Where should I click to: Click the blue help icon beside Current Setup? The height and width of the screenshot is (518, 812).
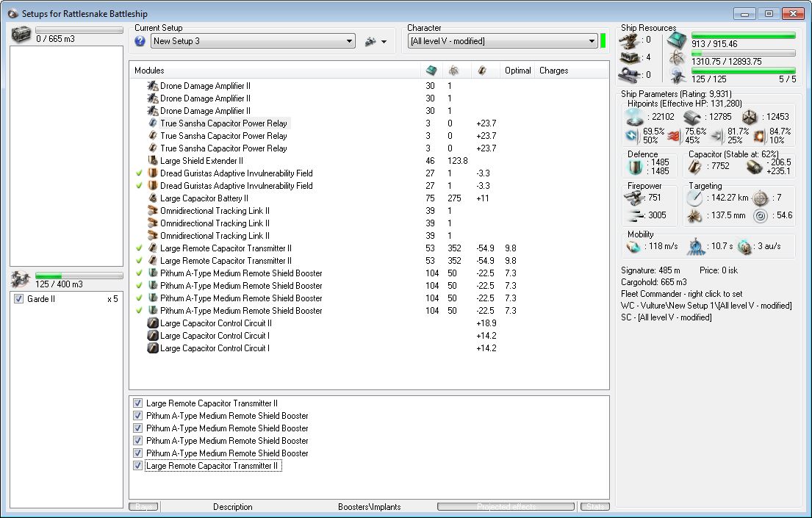click(x=140, y=41)
